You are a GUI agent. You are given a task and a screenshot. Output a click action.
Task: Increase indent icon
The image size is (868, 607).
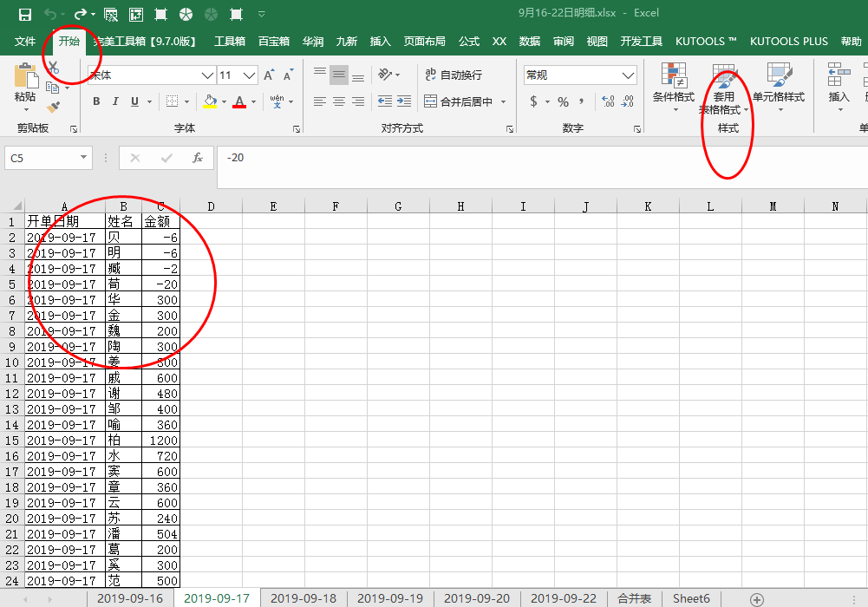(404, 101)
